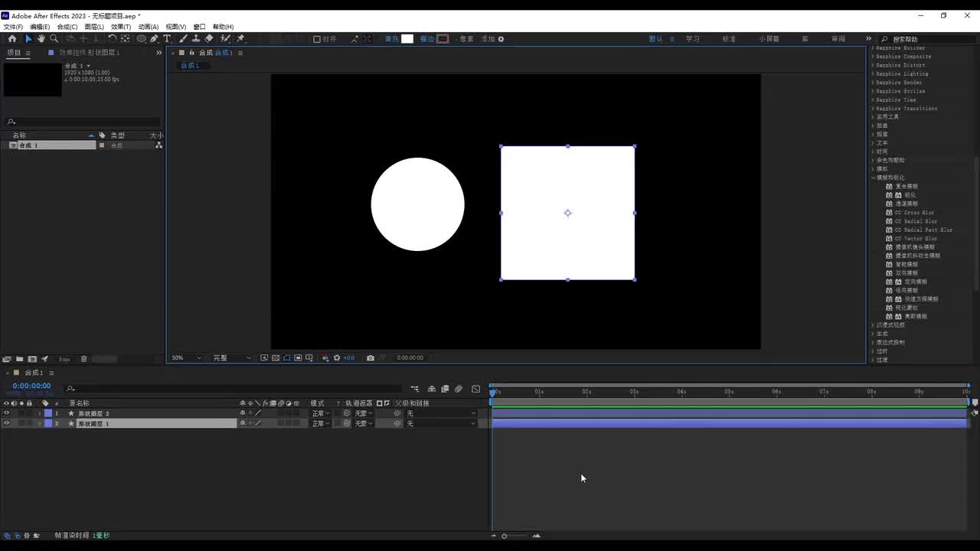Viewport: 980px width, 551px height.
Task: Select the Eraser tool
Action: click(209, 38)
